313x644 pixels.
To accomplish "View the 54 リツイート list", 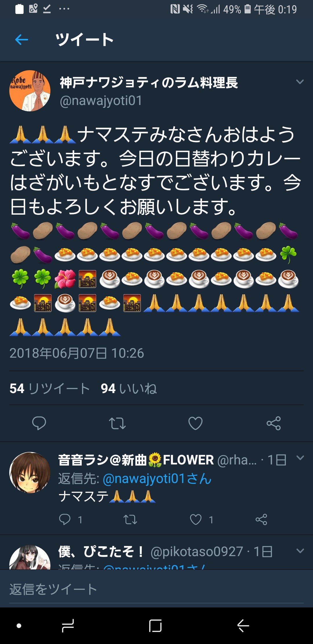I will [50, 388].
